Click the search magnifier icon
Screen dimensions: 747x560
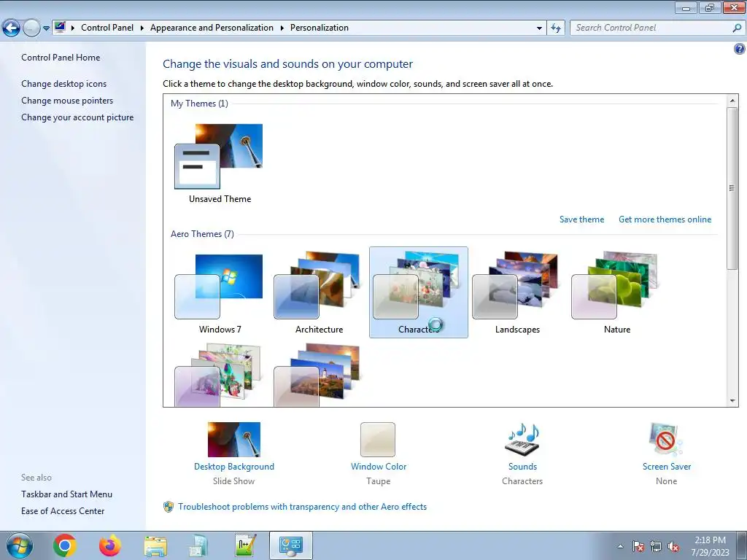[737, 28]
